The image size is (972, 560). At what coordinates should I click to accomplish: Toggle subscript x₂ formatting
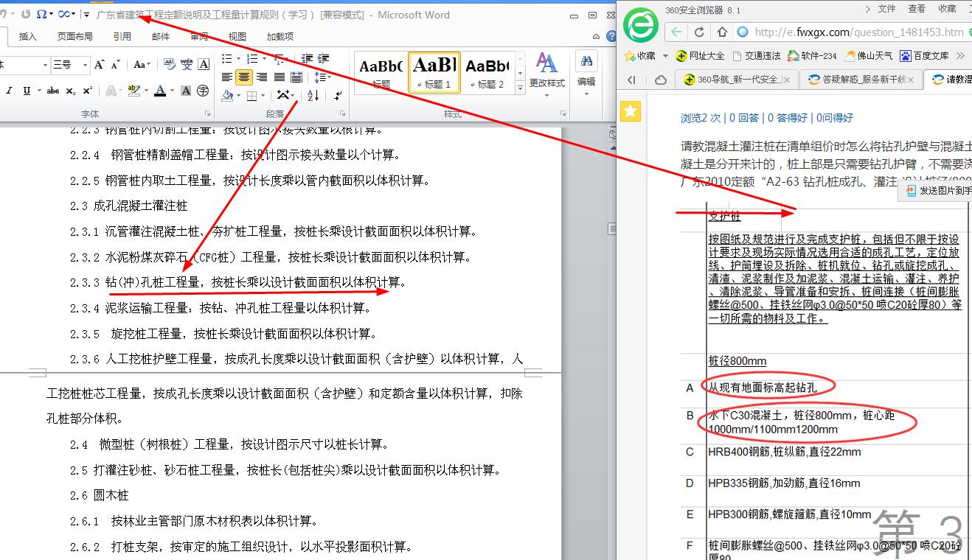point(71,91)
